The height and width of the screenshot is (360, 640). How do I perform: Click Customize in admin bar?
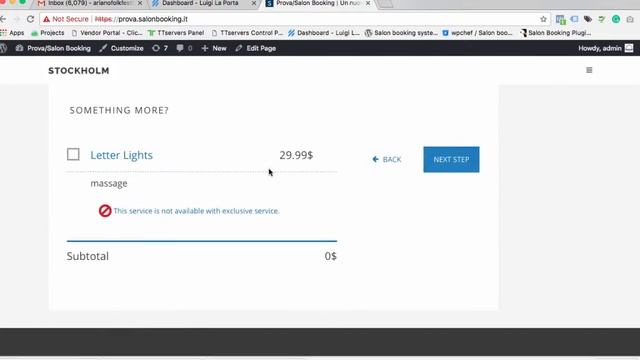pos(121,48)
